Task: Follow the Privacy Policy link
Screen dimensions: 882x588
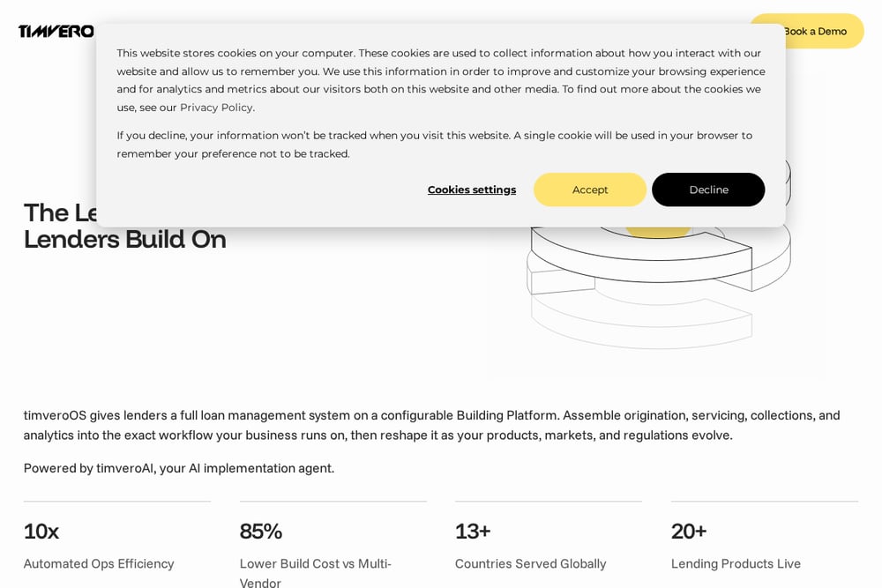Action: (216, 108)
